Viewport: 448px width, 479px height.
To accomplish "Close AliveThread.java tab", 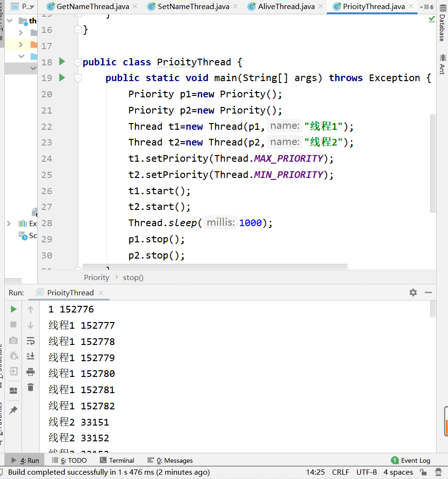I will point(321,6).
